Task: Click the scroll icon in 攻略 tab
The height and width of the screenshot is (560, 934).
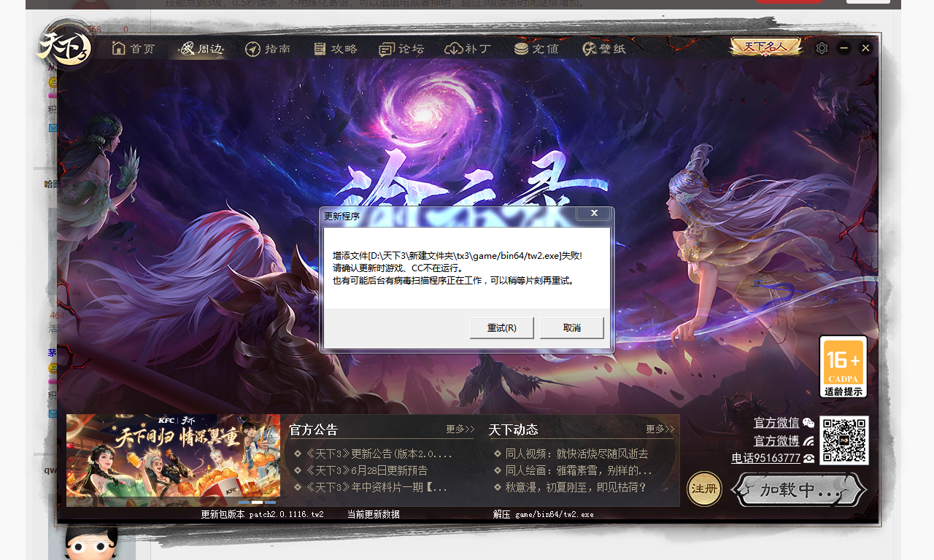Action: [320, 49]
